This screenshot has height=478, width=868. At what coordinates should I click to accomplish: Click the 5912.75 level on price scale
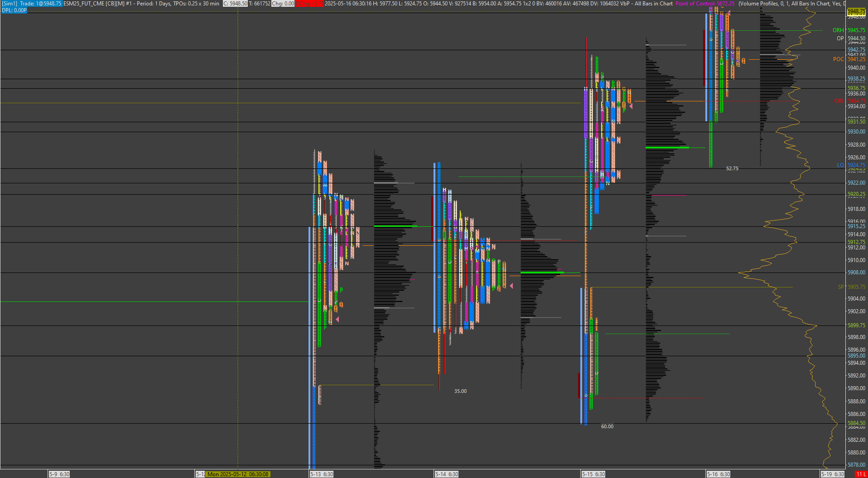(856, 242)
